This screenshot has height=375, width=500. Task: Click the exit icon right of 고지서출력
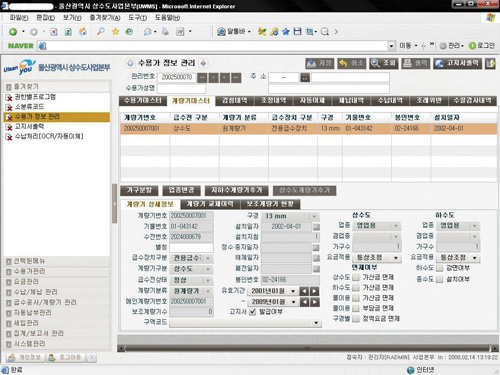[490, 63]
